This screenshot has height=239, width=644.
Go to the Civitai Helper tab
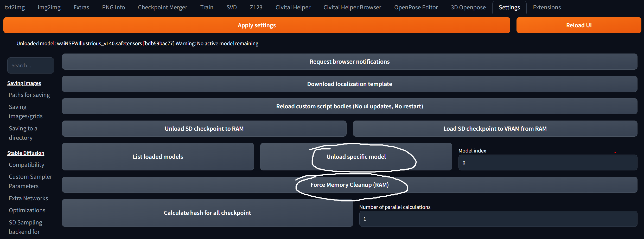click(293, 7)
